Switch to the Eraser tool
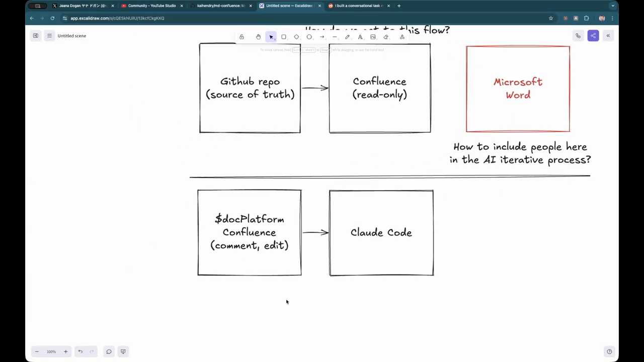 click(386, 37)
